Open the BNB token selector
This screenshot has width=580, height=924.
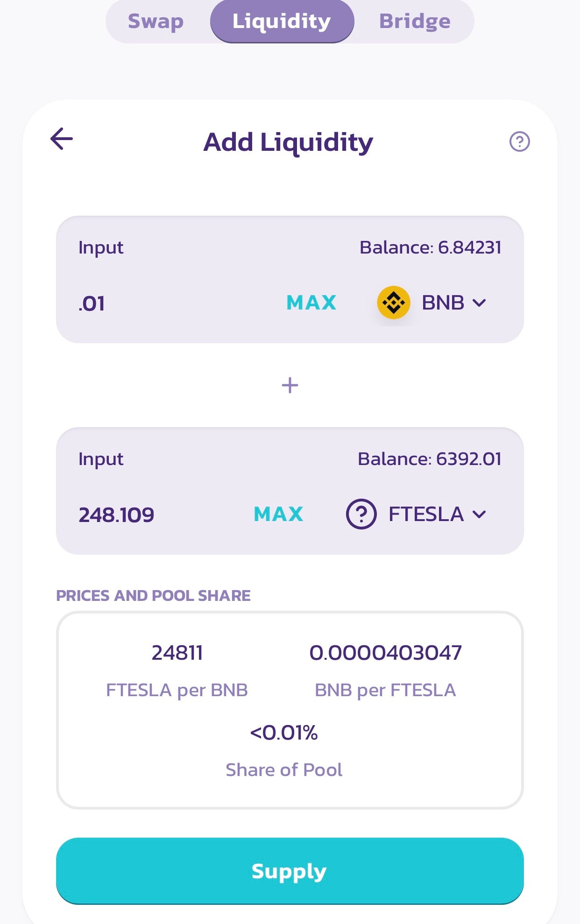(432, 303)
